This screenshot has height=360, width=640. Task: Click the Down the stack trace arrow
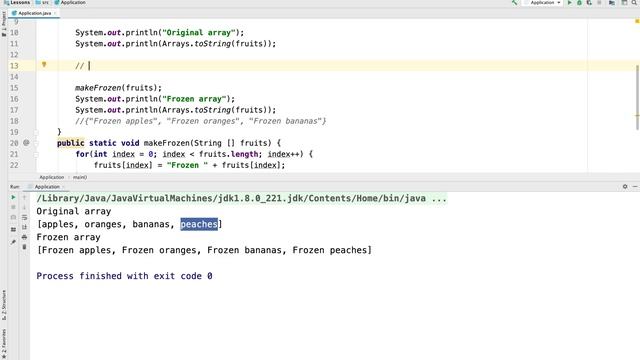click(x=24, y=207)
